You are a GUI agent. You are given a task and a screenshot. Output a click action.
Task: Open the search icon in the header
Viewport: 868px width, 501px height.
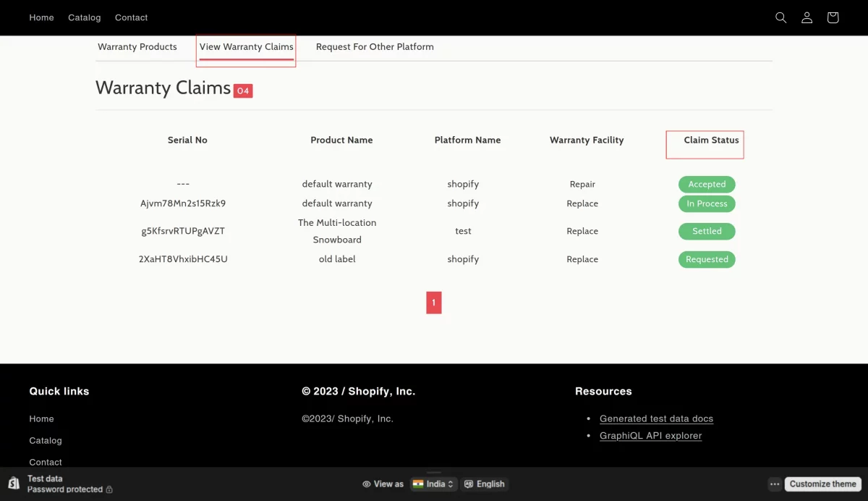tap(780, 17)
